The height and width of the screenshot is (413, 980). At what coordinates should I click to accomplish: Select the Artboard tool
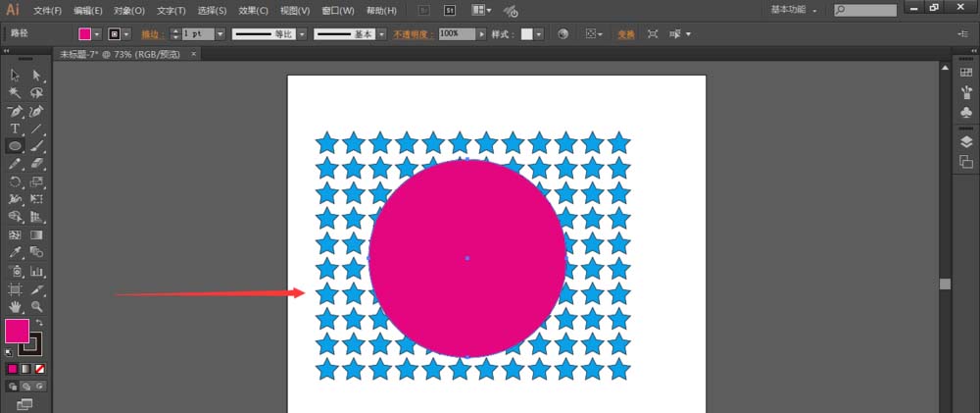[x=16, y=289]
